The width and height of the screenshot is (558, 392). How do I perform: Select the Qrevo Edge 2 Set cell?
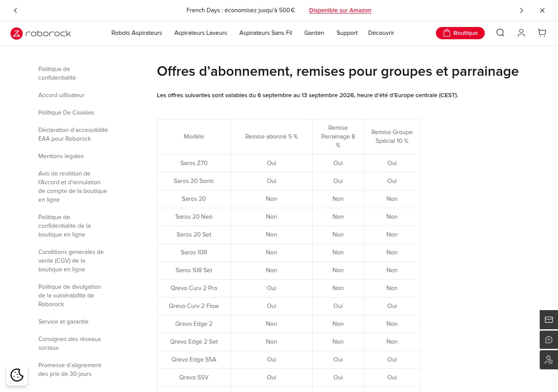194,341
